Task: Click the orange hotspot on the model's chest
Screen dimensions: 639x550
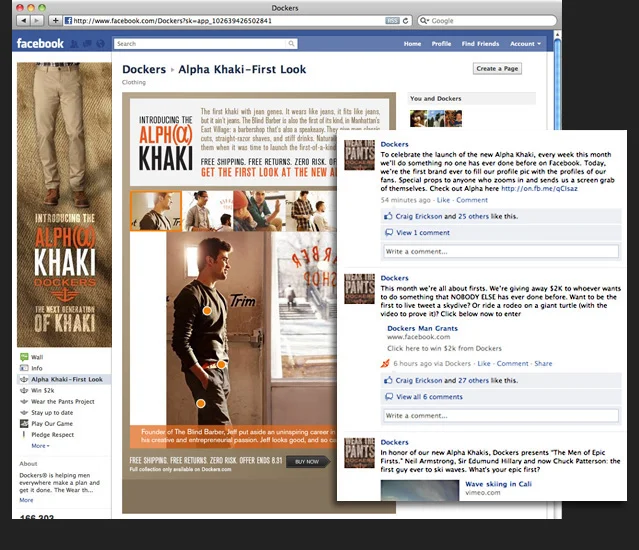Action: [207, 311]
